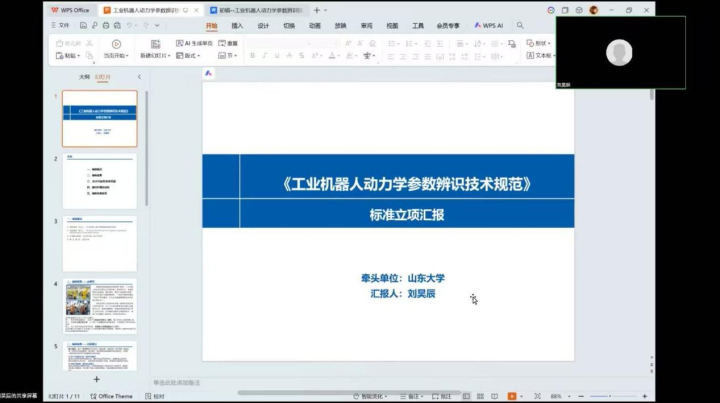Switch to the Outline pane tab
Viewport: 720px width, 403px height.
(84, 77)
